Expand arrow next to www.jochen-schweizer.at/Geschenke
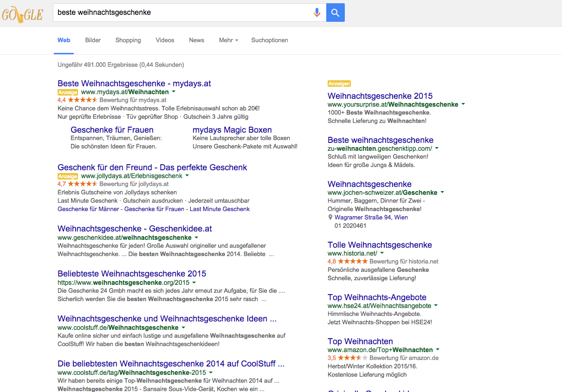Image resolution: width=562 pixels, height=392 pixels. pyautogui.click(x=442, y=192)
